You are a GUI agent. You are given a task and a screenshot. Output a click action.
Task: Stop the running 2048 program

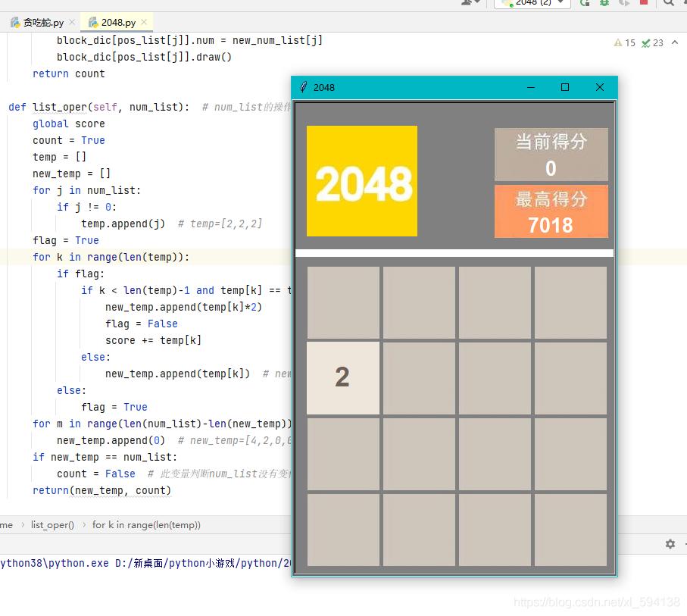coord(644,5)
